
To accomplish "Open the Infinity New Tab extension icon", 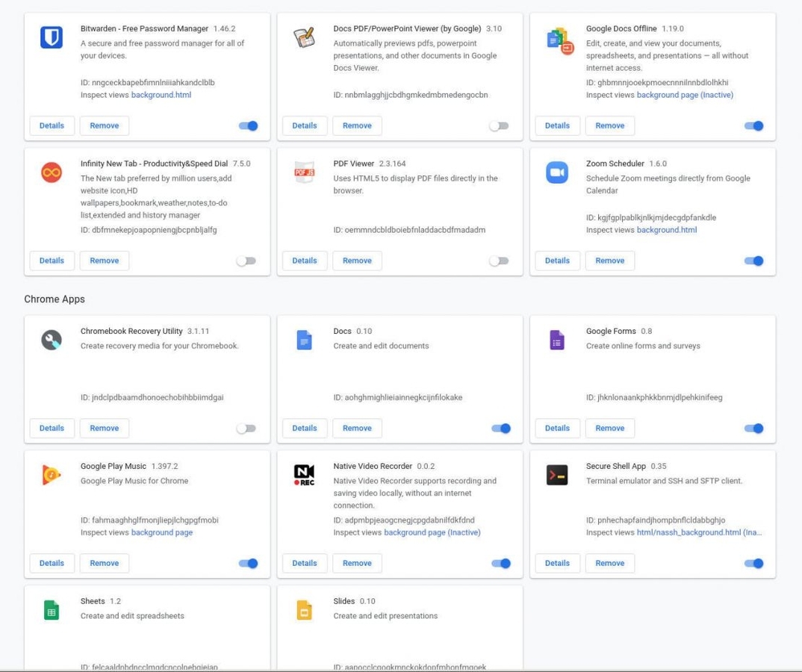I will tap(50, 172).
